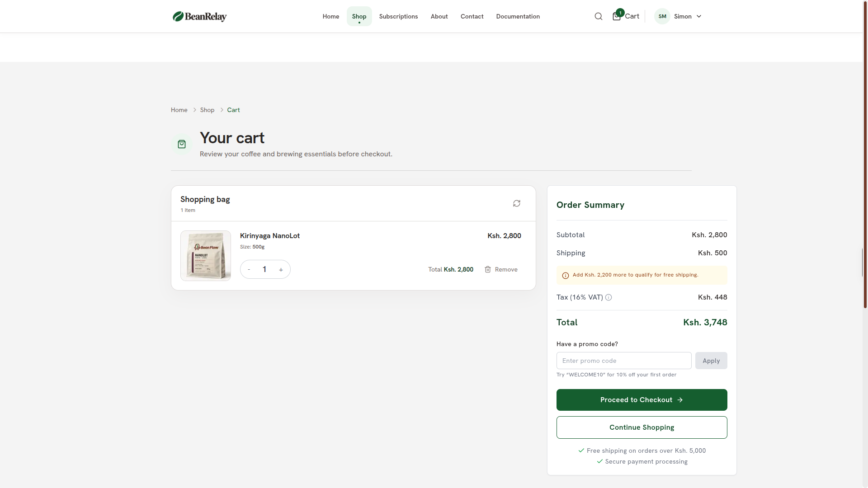Click Home in the breadcrumb

pyautogui.click(x=179, y=110)
